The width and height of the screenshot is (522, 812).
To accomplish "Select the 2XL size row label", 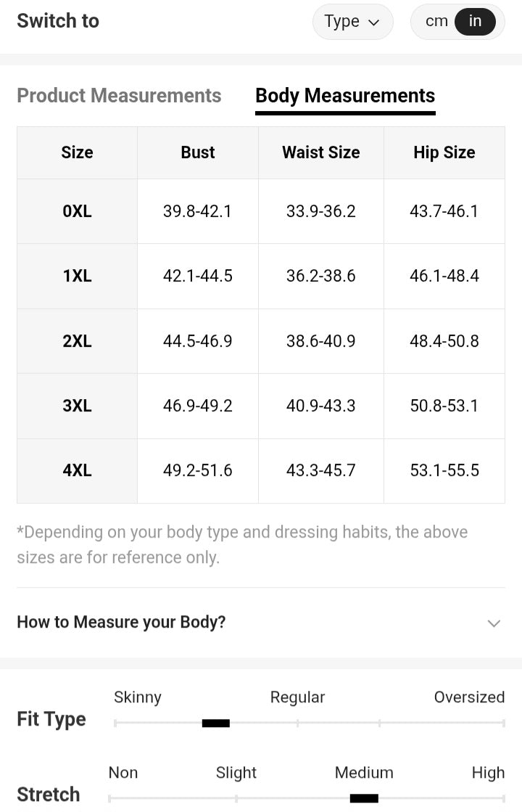I will [77, 341].
